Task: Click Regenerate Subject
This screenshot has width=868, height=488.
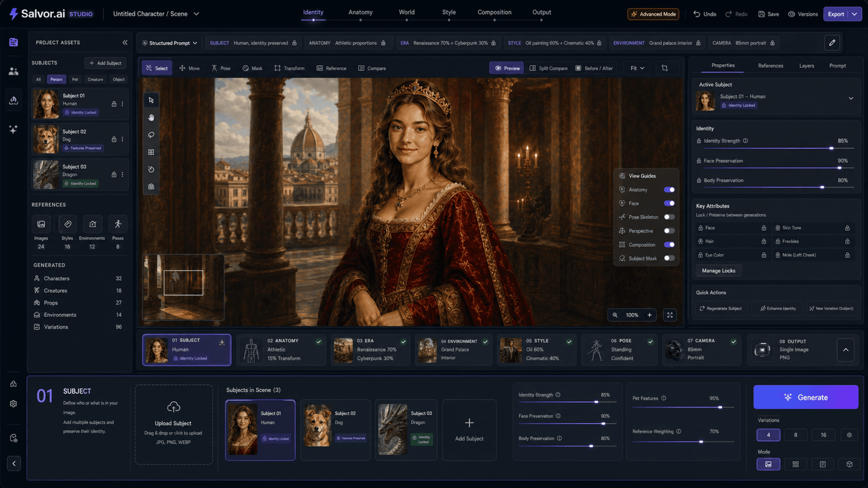Action: (x=721, y=308)
